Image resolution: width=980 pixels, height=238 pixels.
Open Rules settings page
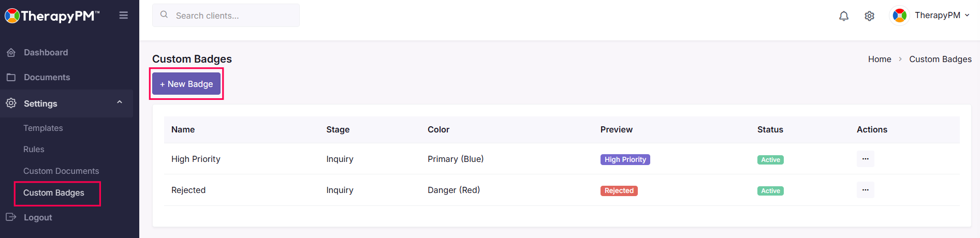[34, 149]
